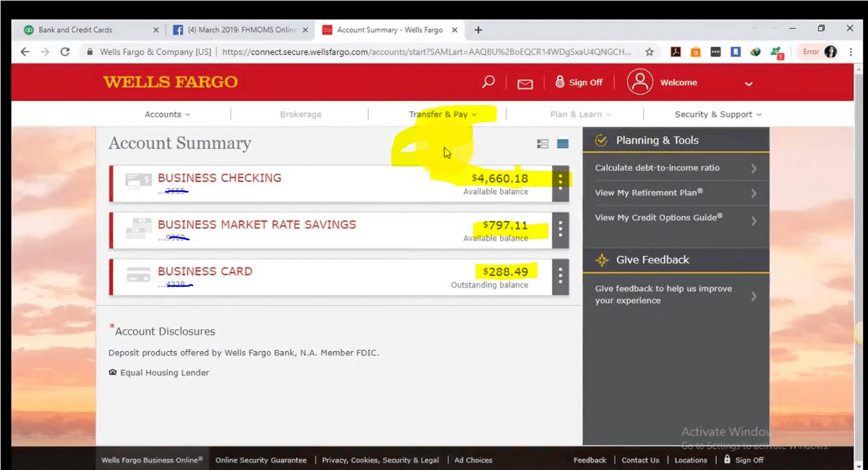This screenshot has height=470, width=868.
Task: Open the Online Security Guarantee footer link
Action: pos(261,460)
